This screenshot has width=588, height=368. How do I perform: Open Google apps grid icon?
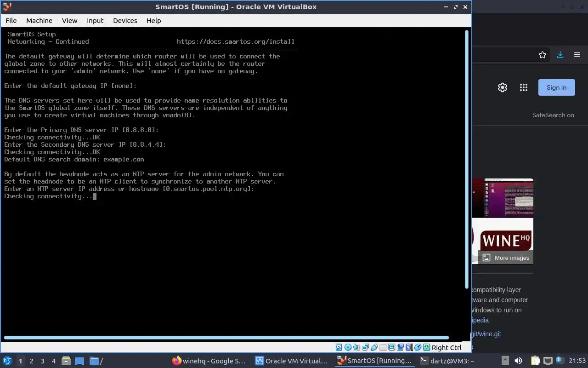[x=524, y=87]
